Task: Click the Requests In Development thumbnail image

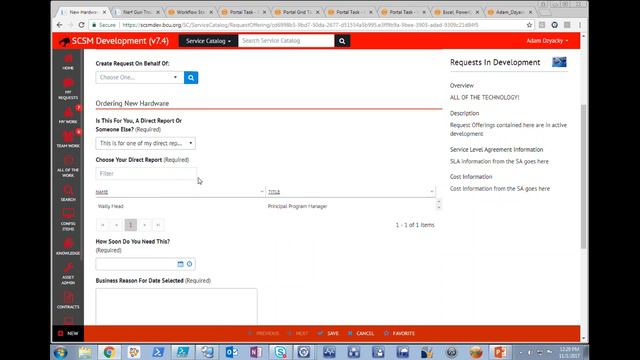Action: tap(559, 62)
